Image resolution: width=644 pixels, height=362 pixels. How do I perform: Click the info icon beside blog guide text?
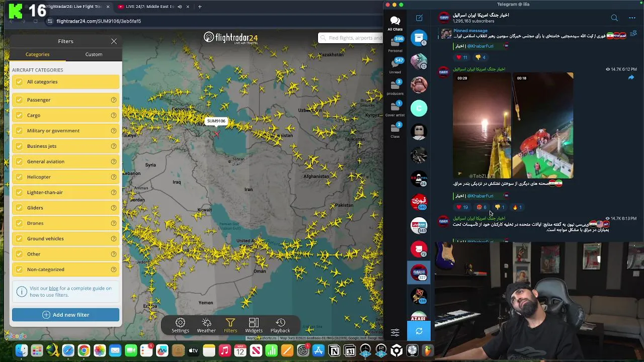click(21, 292)
